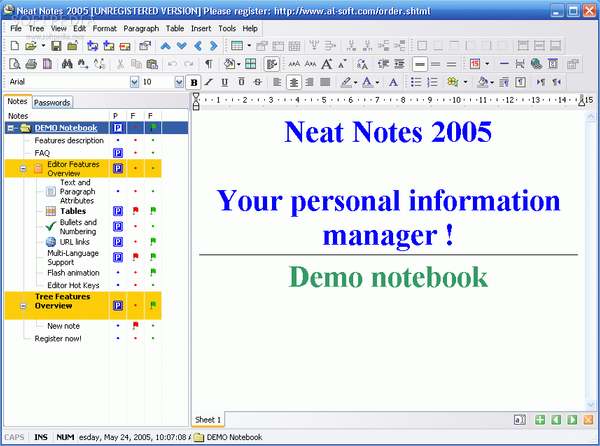This screenshot has height=446, width=600.
Task: Click the right indent marker on ruler
Action: pyautogui.click(x=582, y=102)
